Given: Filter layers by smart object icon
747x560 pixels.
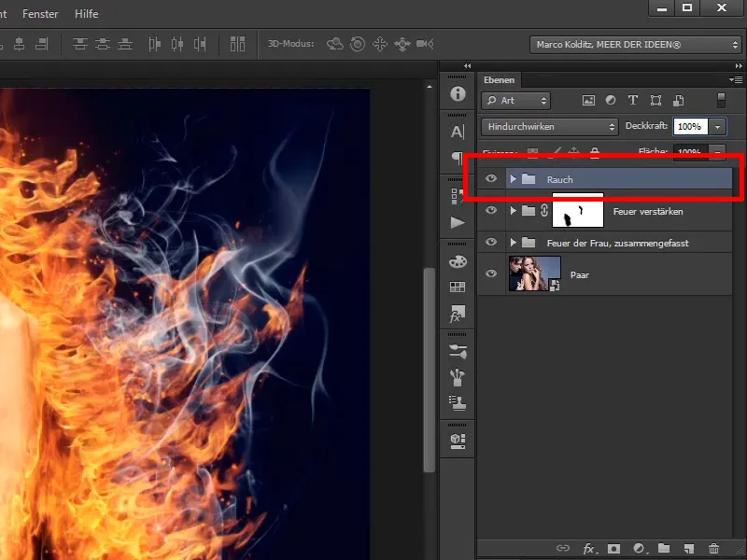Looking at the screenshot, I should [x=679, y=101].
